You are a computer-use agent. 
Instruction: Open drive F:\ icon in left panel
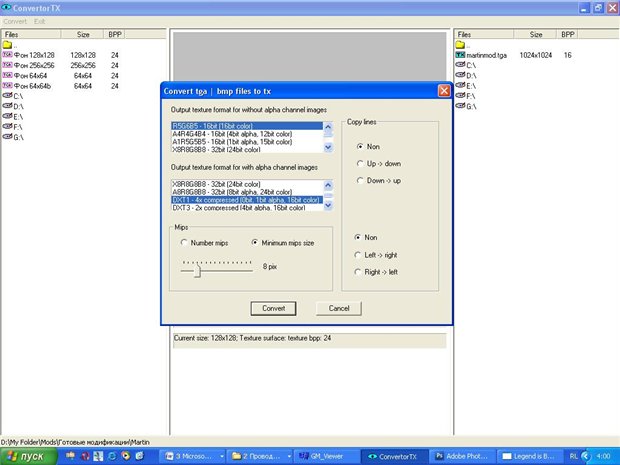tap(7, 126)
